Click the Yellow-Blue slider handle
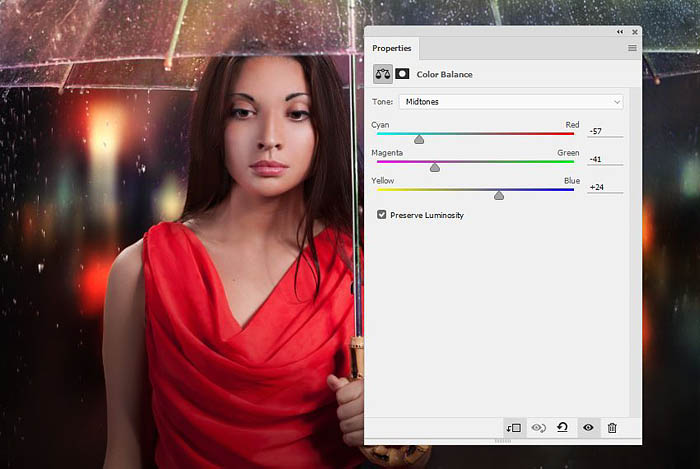This screenshot has width=700, height=469. click(x=499, y=195)
